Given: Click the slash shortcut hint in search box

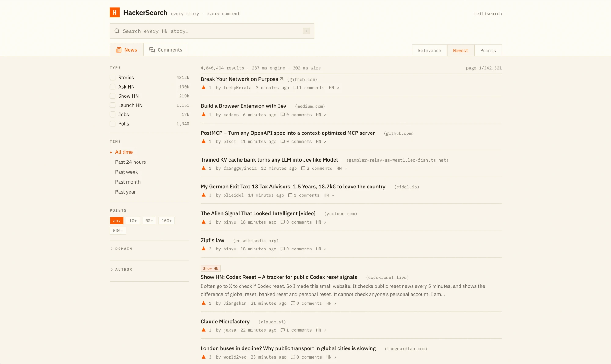Looking at the screenshot, I should tap(306, 31).
